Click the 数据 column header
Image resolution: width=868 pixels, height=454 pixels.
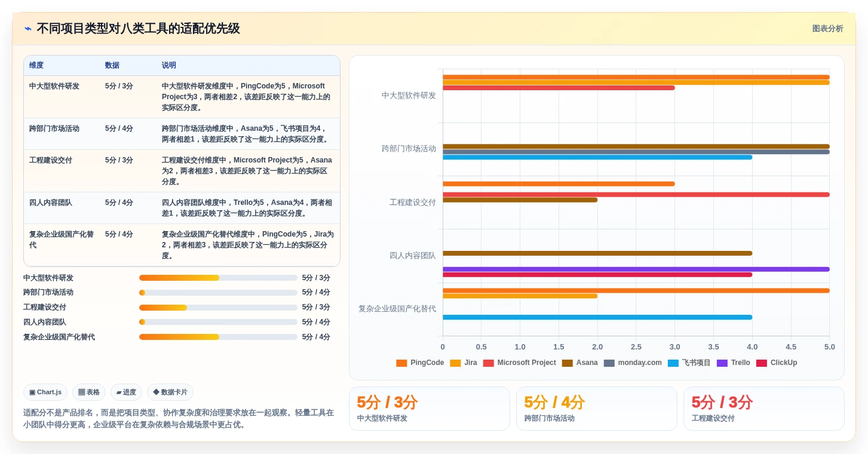pos(112,65)
